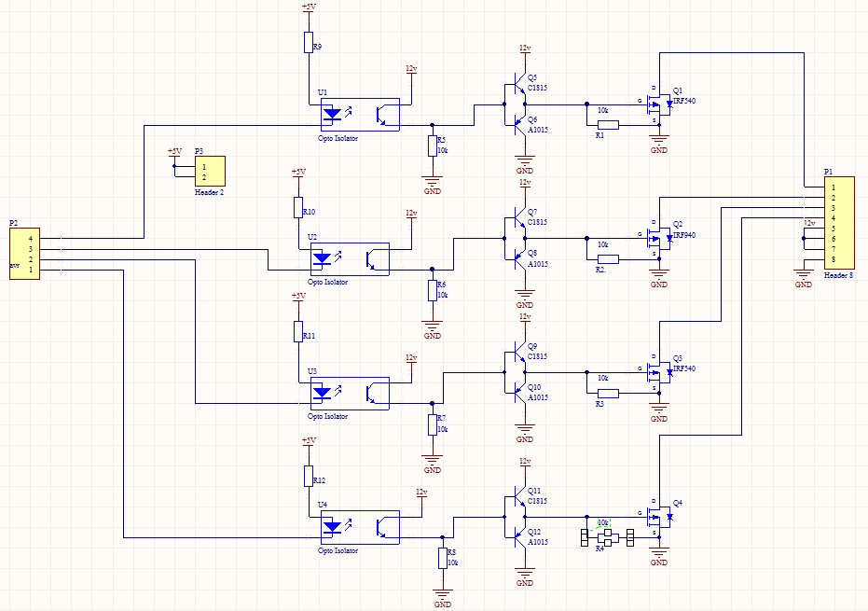Select transistor Q6 A1015
Screen dimensions: 868x611
(519, 125)
